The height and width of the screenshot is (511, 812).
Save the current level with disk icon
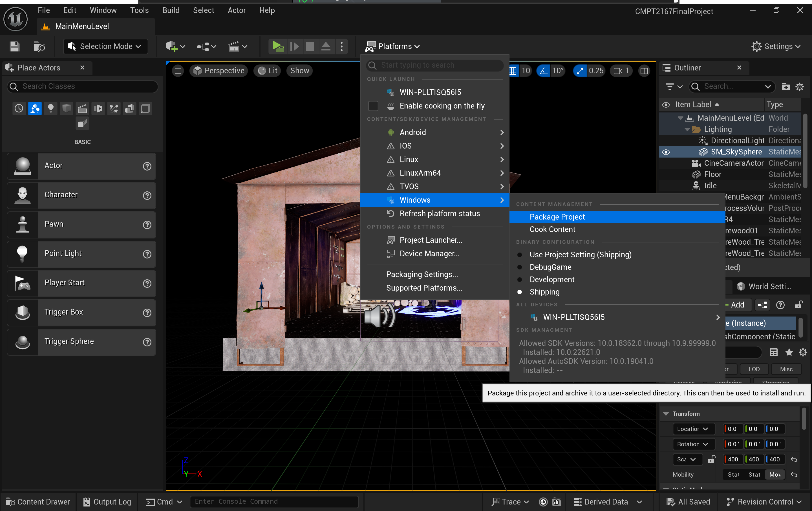point(14,46)
